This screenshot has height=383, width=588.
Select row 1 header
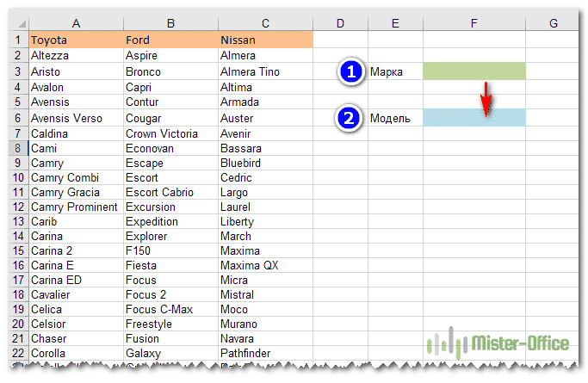click(17, 40)
